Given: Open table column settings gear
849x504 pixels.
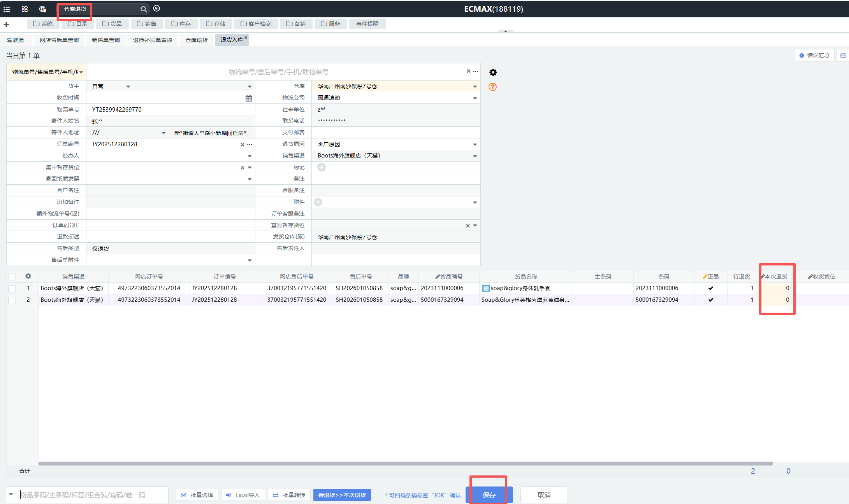Looking at the screenshot, I should click(x=28, y=276).
